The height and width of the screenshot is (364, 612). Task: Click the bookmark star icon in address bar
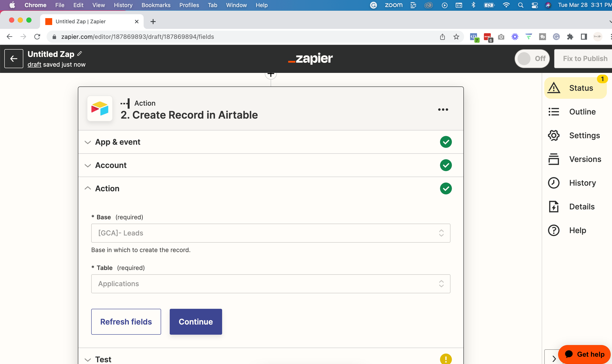point(456,37)
